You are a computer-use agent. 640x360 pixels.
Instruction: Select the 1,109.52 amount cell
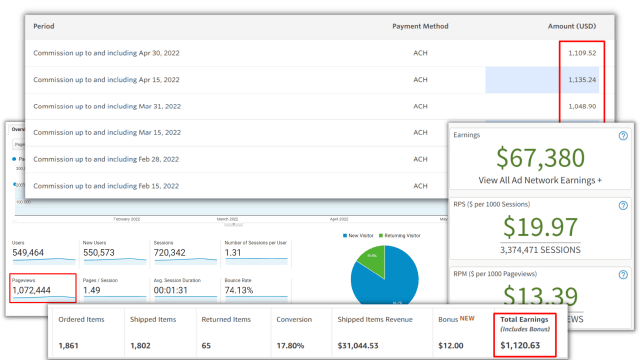tap(582, 53)
